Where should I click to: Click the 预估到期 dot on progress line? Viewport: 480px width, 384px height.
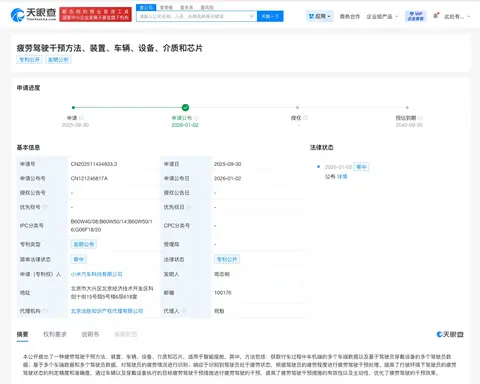pos(407,107)
